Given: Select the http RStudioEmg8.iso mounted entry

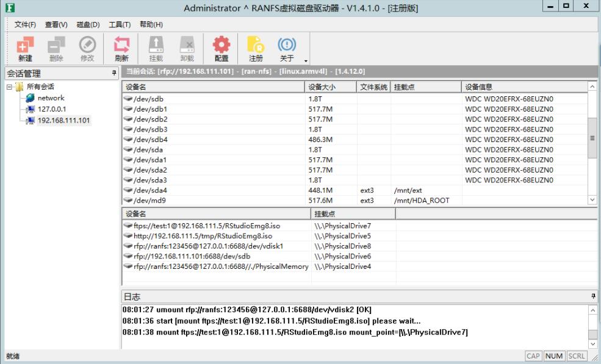Looking at the screenshot, I should [203, 236].
